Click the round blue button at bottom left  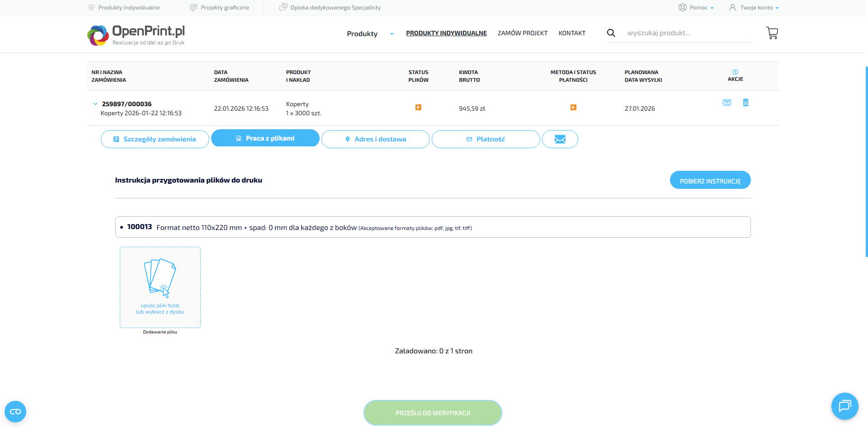point(15,412)
